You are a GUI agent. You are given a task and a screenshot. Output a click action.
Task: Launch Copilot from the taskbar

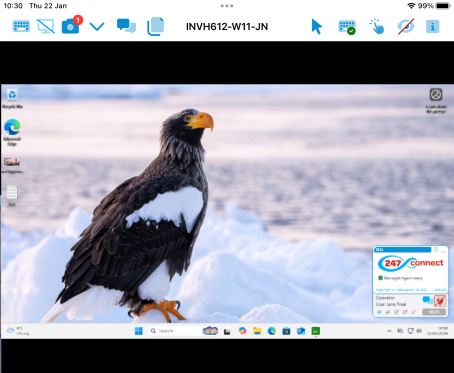click(x=242, y=331)
